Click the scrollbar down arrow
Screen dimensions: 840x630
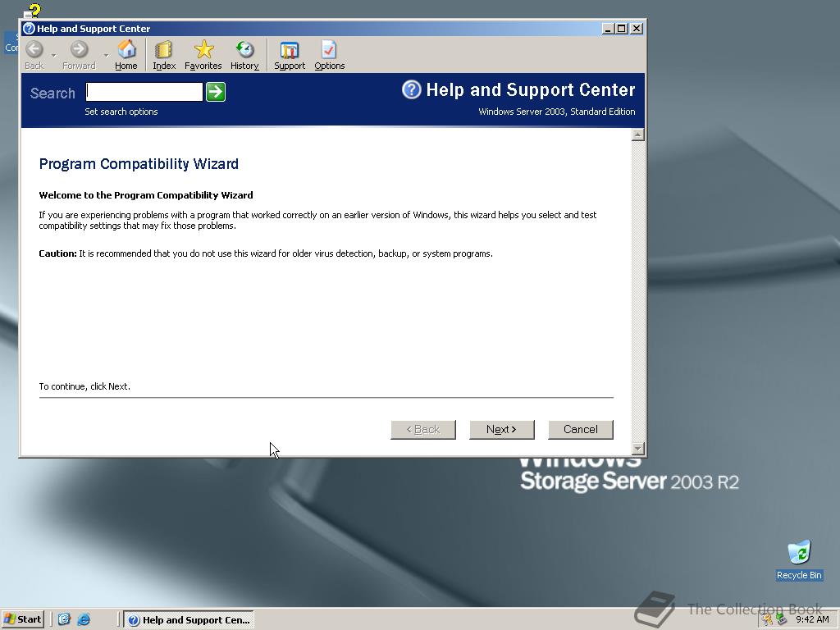(x=637, y=449)
